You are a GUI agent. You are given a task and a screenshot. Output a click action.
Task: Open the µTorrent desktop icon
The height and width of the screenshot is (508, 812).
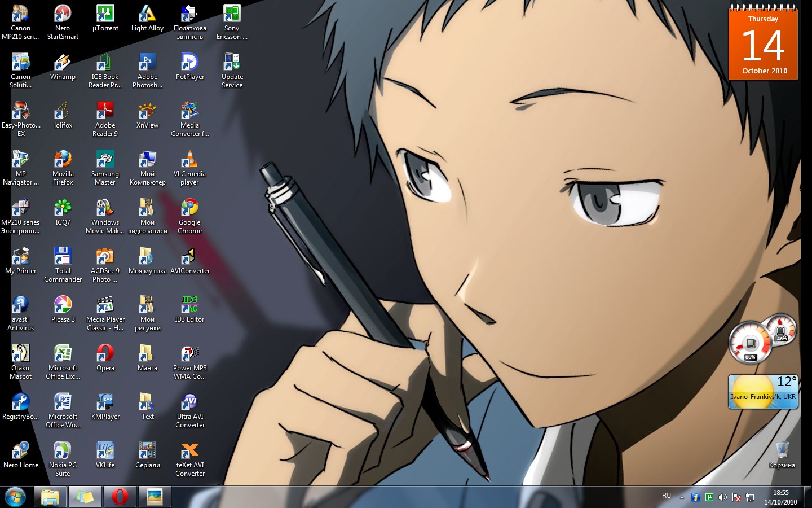pyautogui.click(x=105, y=19)
